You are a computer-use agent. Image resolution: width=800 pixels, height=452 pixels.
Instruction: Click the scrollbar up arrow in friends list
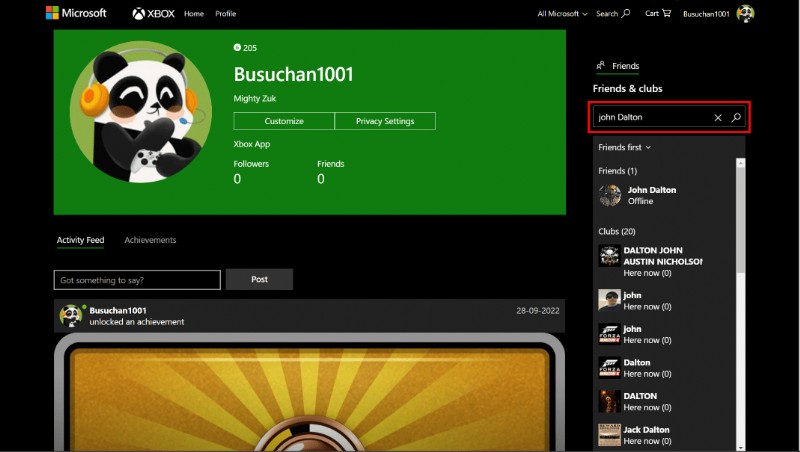coord(741,163)
